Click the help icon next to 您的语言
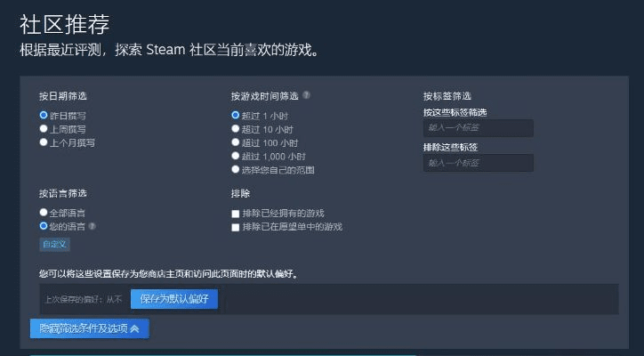 pyautogui.click(x=93, y=226)
